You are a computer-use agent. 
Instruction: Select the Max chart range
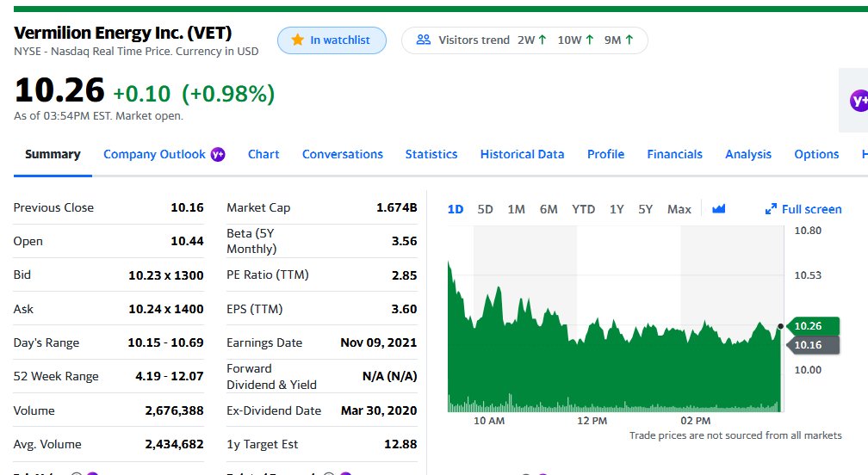click(679, 210)
